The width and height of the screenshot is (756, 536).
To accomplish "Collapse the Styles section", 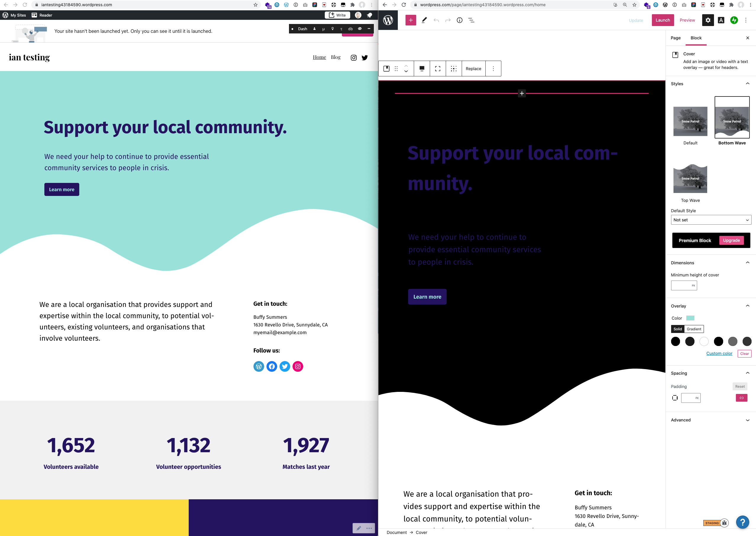I will (x=747, y=83).
